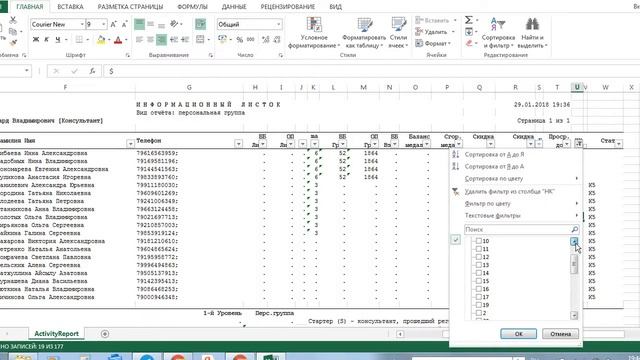This screenshot has width=640, height=360.
Task: Increase font size with the larger A icon
Action: coord(113,24)
